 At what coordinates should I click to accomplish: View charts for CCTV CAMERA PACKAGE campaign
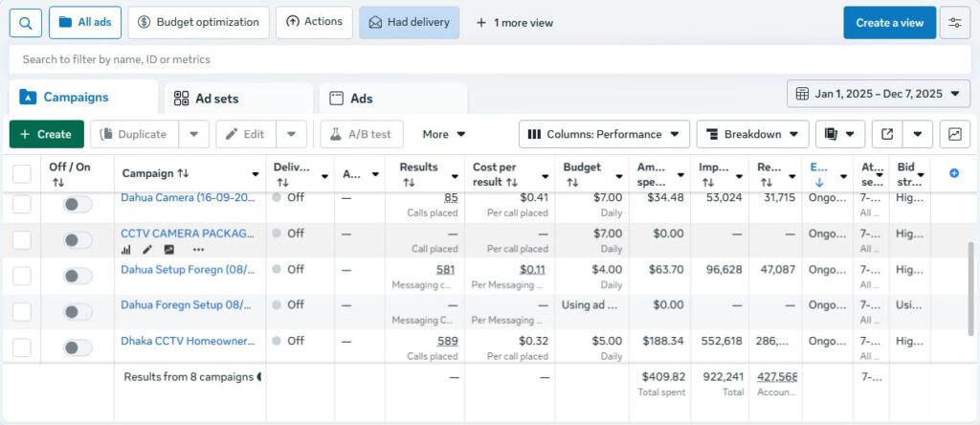click(x=126, y=250)
